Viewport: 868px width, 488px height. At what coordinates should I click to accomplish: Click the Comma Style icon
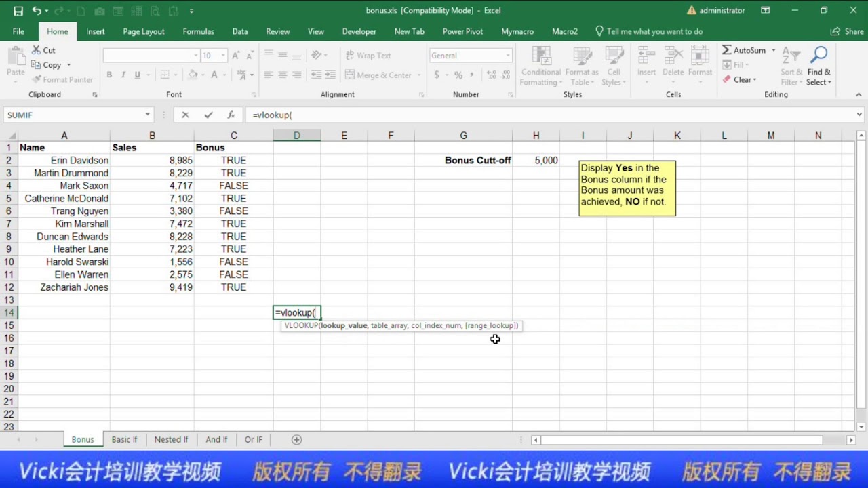click(473, 75)
